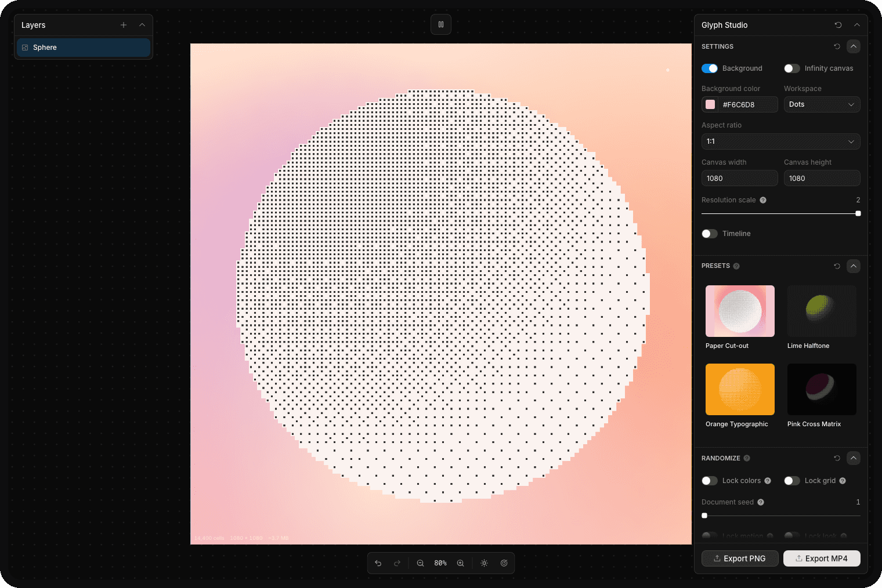Enable the Lock grid toggle
The height and width of the screenshot is (588, 882).
792,481
